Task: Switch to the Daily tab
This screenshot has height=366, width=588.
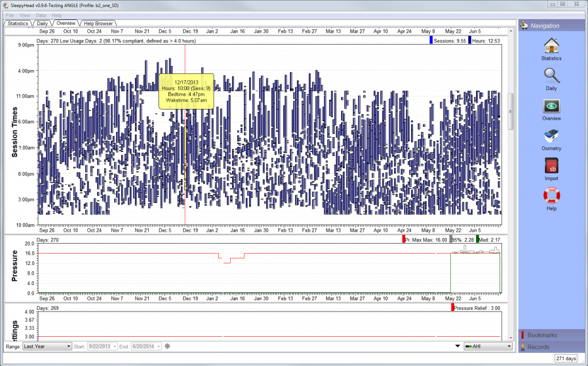Action: pos(42,23)
